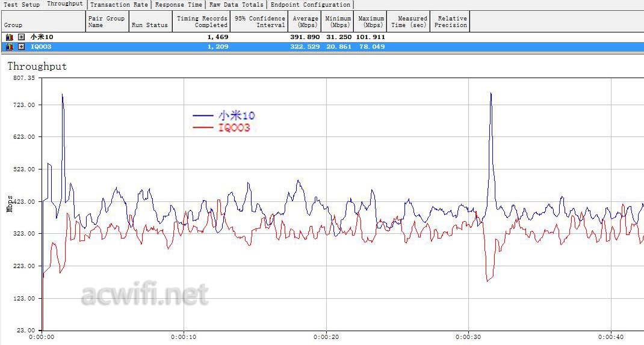Click Timing Records Completed column header

click(x=201, y=21)
